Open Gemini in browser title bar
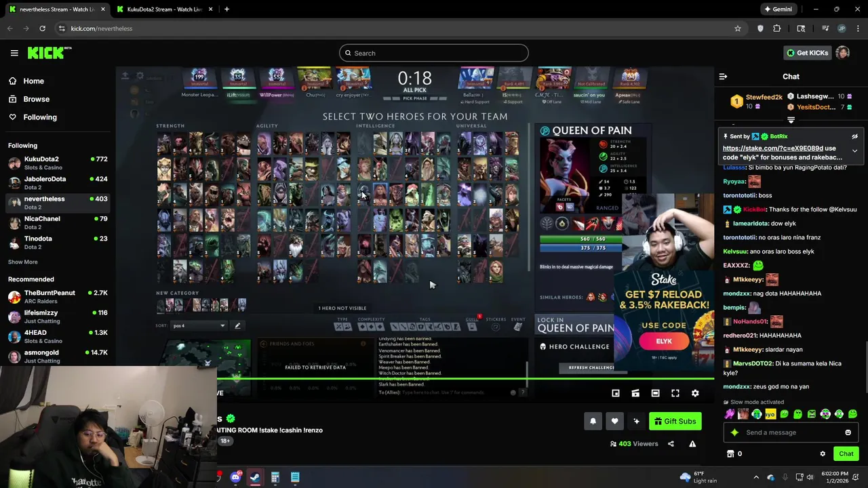Viewport: 868px width, 488px height. (x=778, y=9)
